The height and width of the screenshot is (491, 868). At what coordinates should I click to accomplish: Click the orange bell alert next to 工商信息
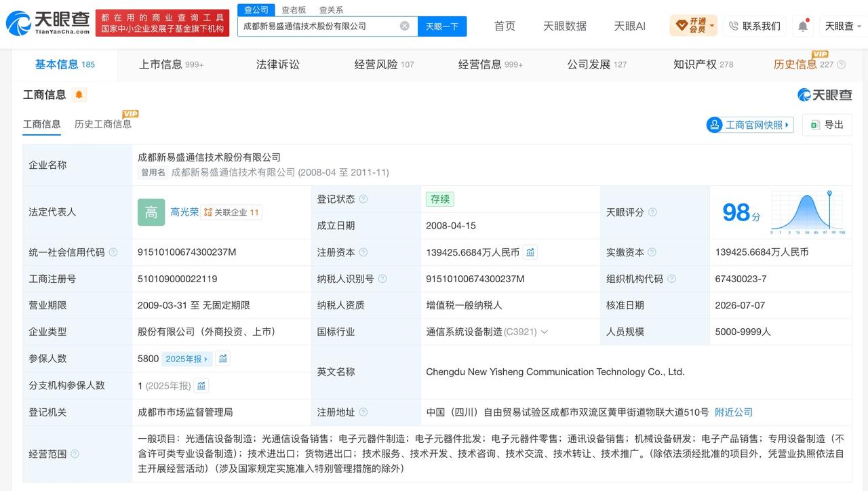click(79, 95)
